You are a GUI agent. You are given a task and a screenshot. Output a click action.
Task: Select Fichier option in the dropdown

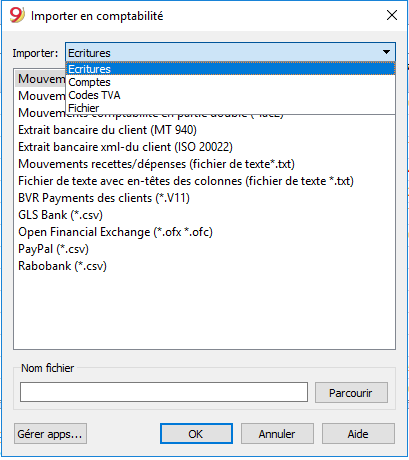point(230,108)
